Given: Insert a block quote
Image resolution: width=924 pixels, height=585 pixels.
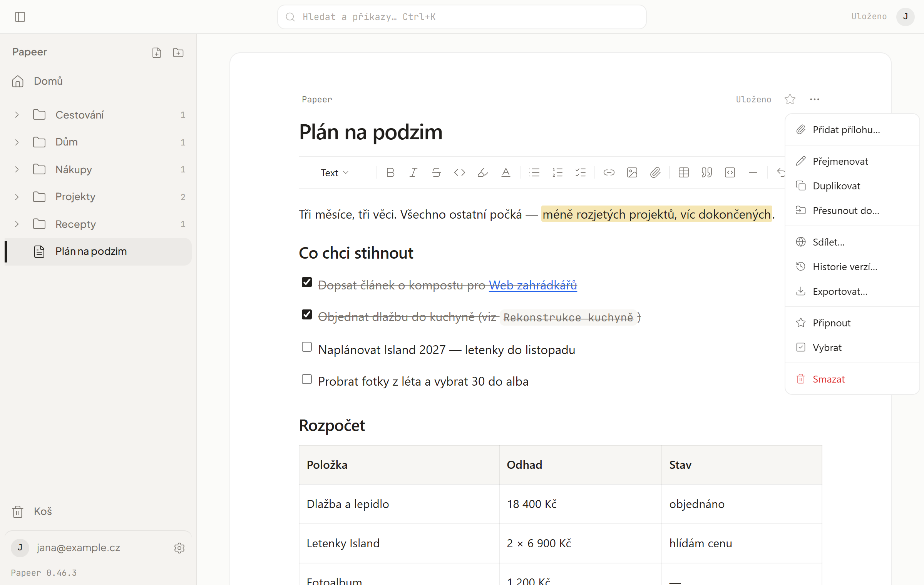Looking at the screenshot, I should [707, 172].
